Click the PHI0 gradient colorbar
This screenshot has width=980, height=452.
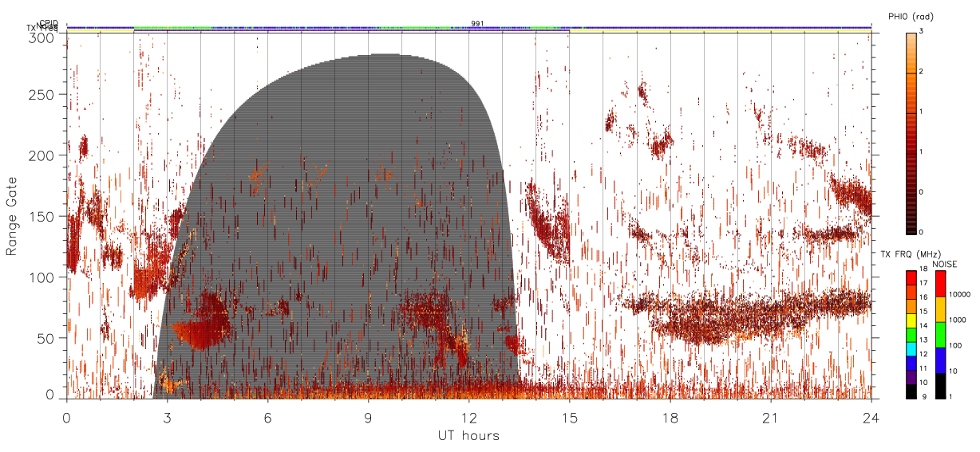pos(911,132)
